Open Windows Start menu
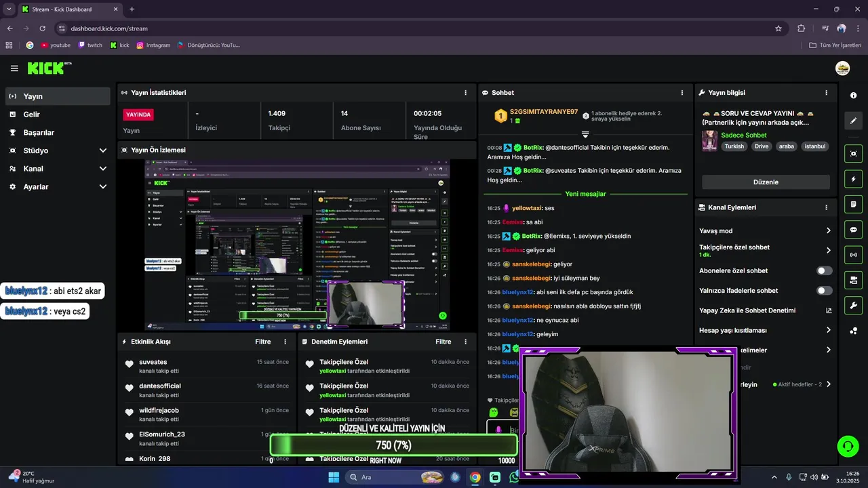Image resolution: width=868 pixels, height=488 pixels. tap(334, 477)
